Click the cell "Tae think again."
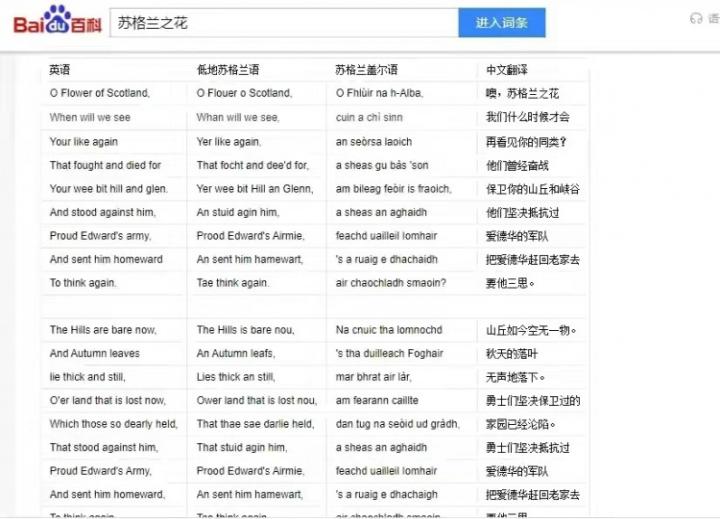 pos(232,283)
